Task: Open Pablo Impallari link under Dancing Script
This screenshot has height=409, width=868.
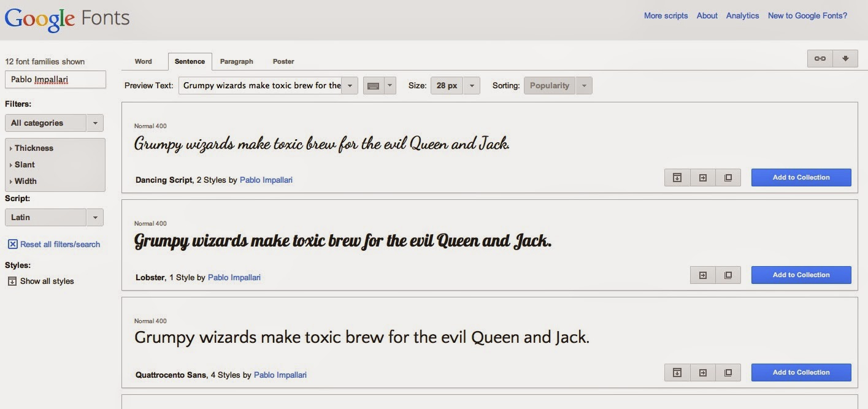Action: click(x=266, y=180)
